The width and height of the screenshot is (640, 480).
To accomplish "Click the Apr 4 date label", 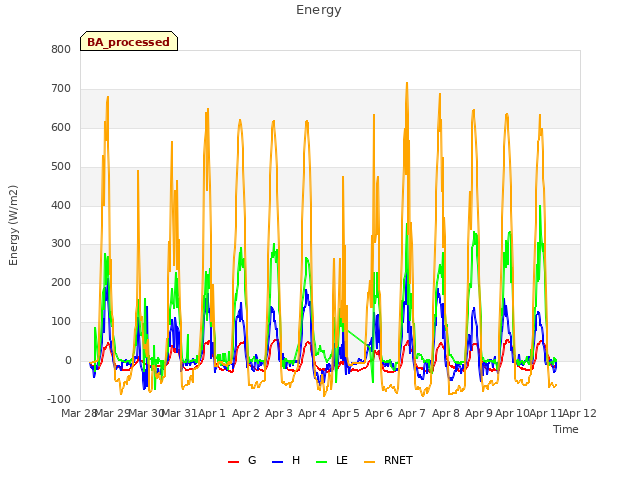I will pyautogui.click(x=312, y=413).
